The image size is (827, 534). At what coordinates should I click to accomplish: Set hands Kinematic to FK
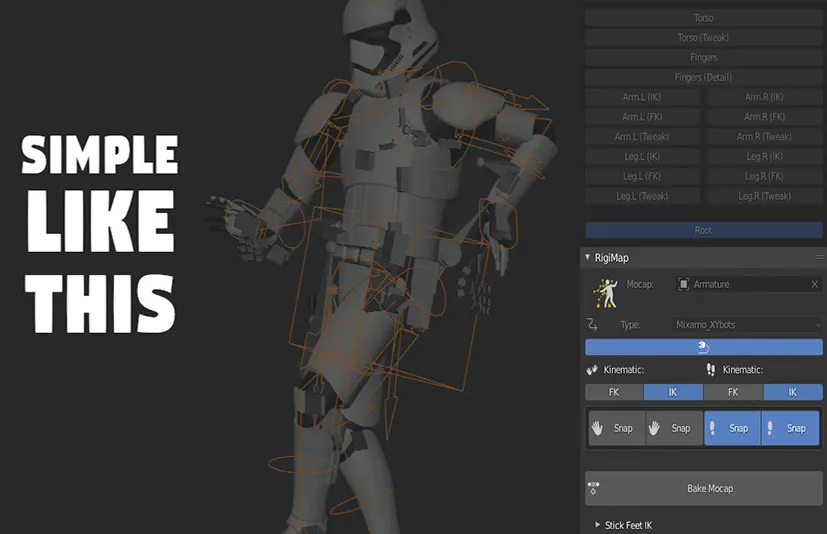pyautogui.click(x=614, y=392)
